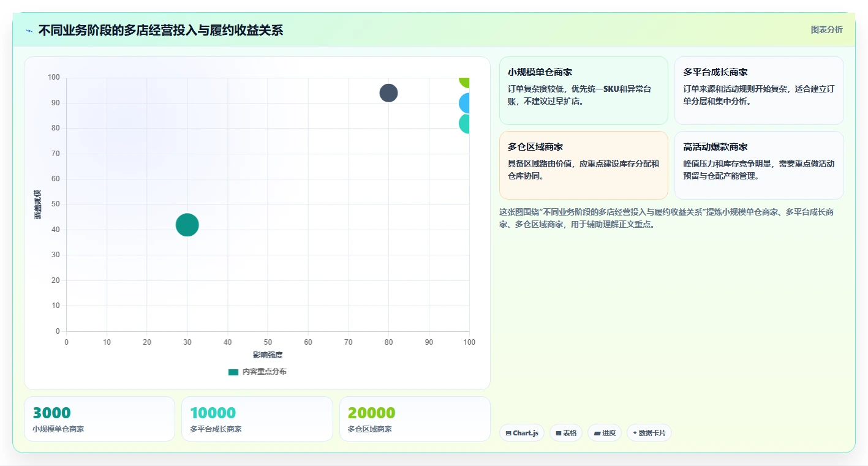Screen dimensions: 868x466
Task: Click the teal legend color box
Action: tap(233, 372)
